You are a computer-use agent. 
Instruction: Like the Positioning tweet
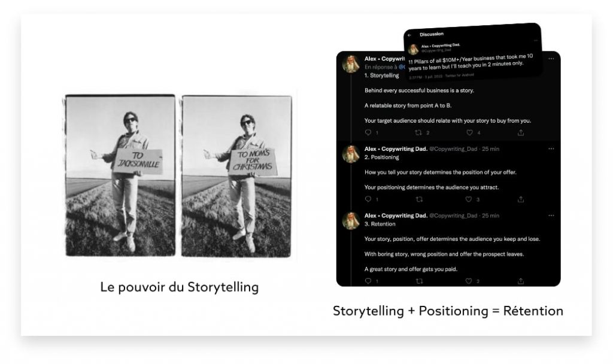click(x=470, y=199)
